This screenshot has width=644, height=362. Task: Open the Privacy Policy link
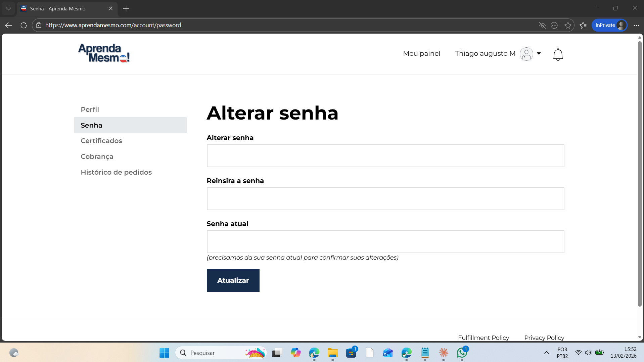[x=544, y=337]
